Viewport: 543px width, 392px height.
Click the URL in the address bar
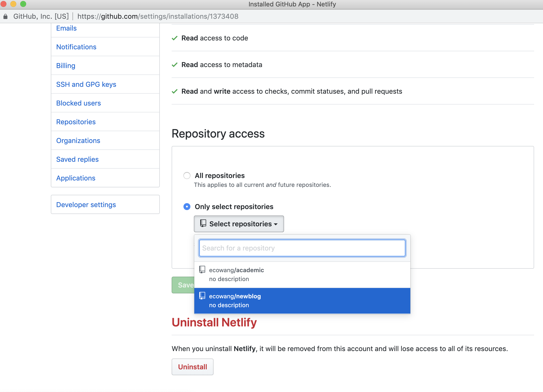(158, 17)
